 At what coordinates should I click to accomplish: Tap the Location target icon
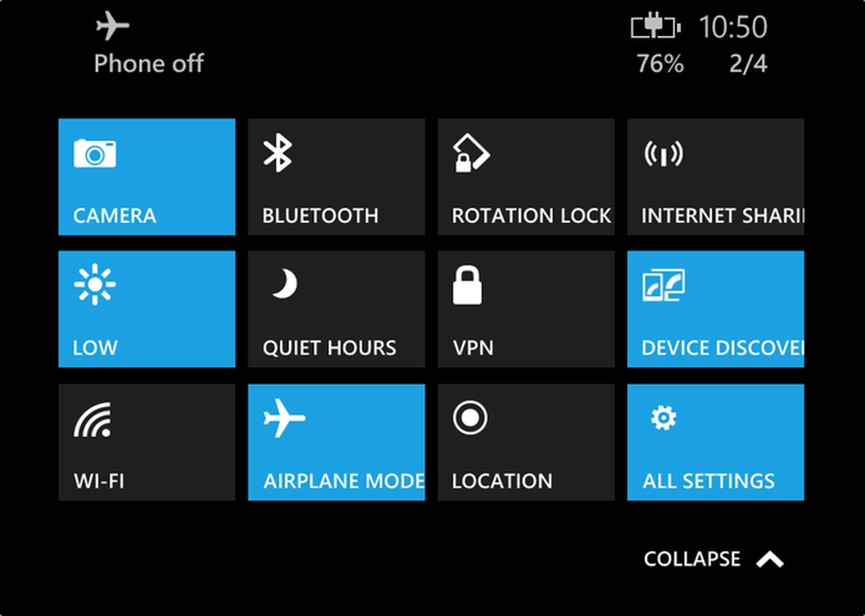472,419
